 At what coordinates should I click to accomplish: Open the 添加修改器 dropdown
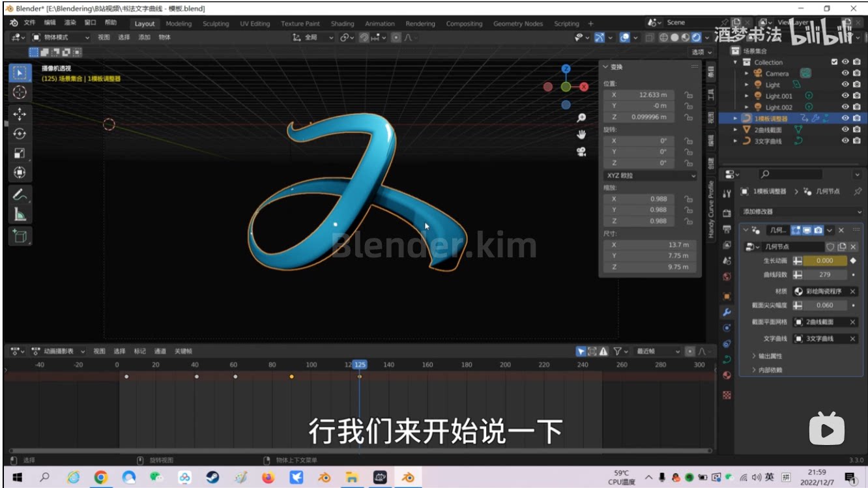802,212
